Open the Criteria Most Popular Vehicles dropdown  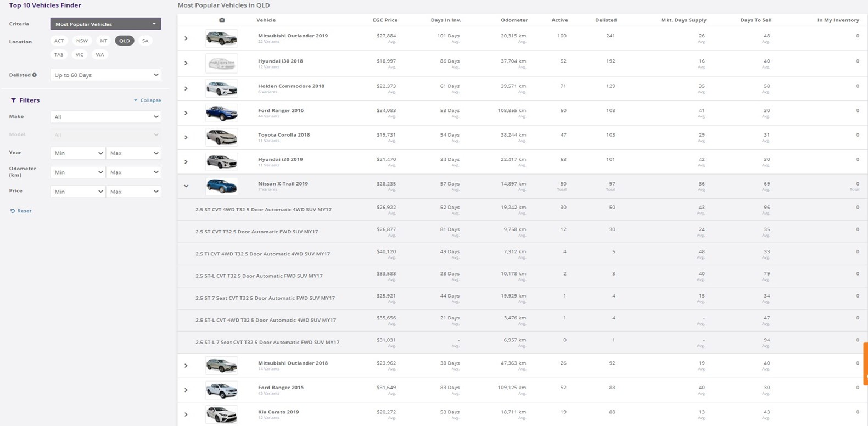point(105,24)
